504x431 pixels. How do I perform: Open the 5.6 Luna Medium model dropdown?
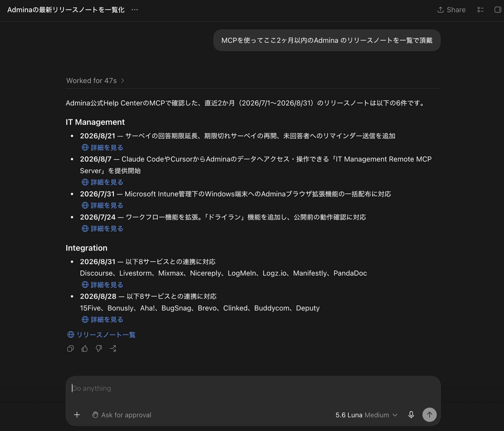[x=366, y=415]
